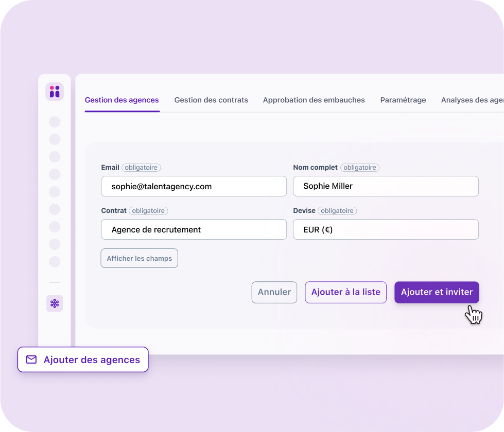
Task: Select the 'Paramétrage' tab
Action: pyautogui.click(x=403, y=100)
